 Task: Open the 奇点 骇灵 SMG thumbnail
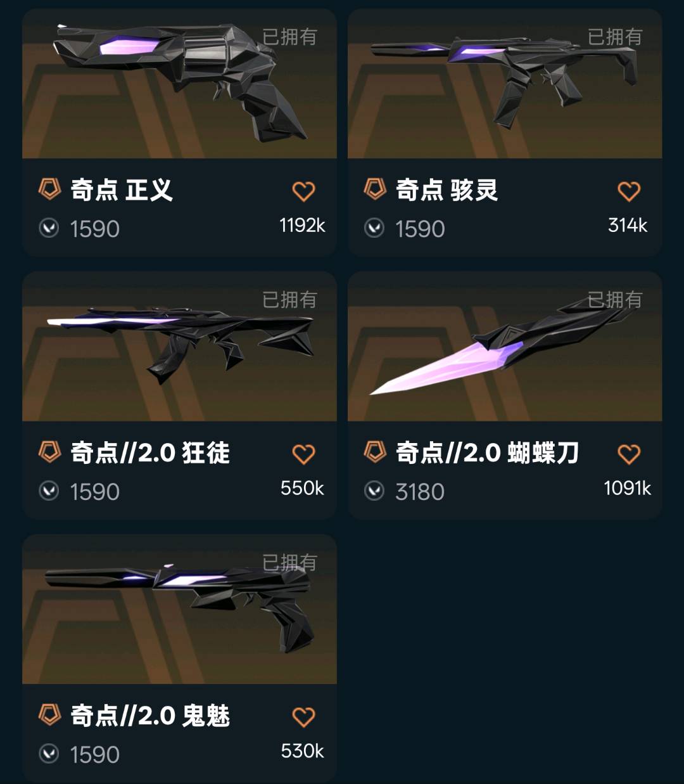click(x=505, y=84)
